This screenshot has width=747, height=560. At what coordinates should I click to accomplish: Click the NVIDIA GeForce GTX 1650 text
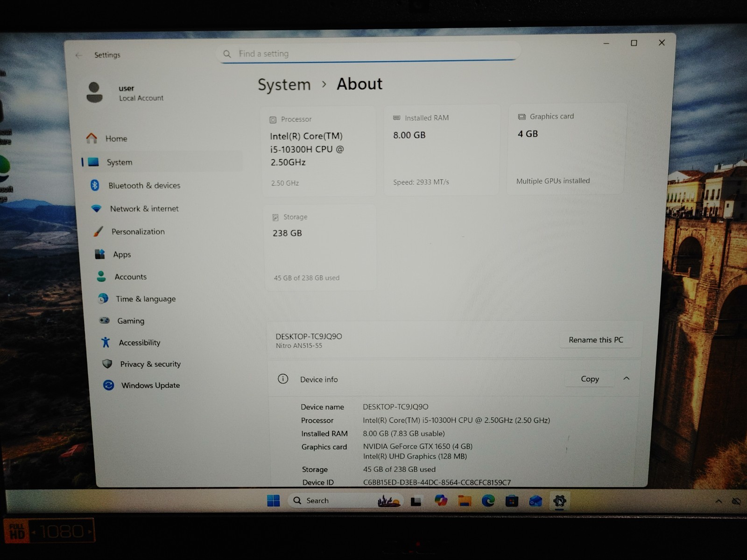tap(418, 446)
